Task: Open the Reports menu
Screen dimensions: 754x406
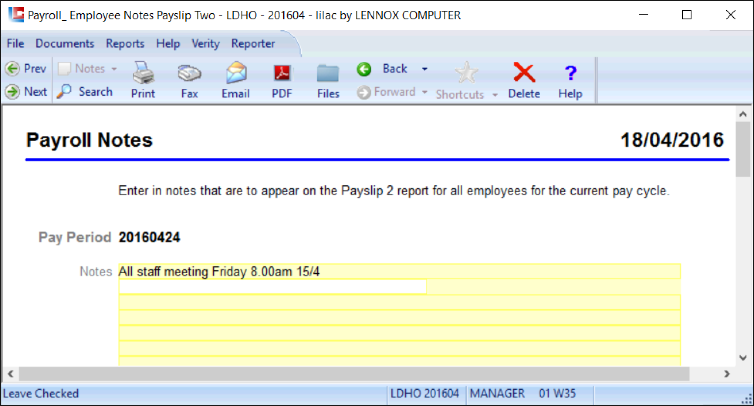Action: pos(125,44)
